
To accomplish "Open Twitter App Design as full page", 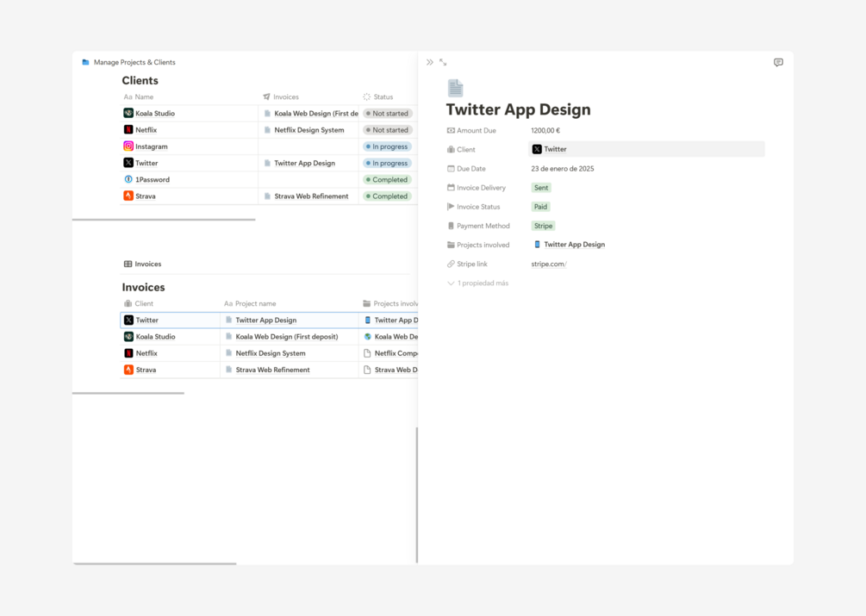I will pyautogui.click(x=443, y=62).
